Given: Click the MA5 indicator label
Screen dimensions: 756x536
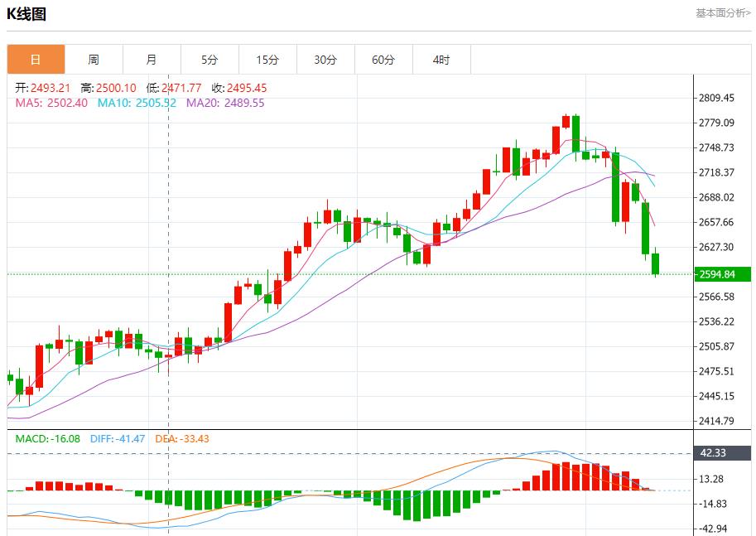Looking at the screenshot, I should [x=51, y=103].
